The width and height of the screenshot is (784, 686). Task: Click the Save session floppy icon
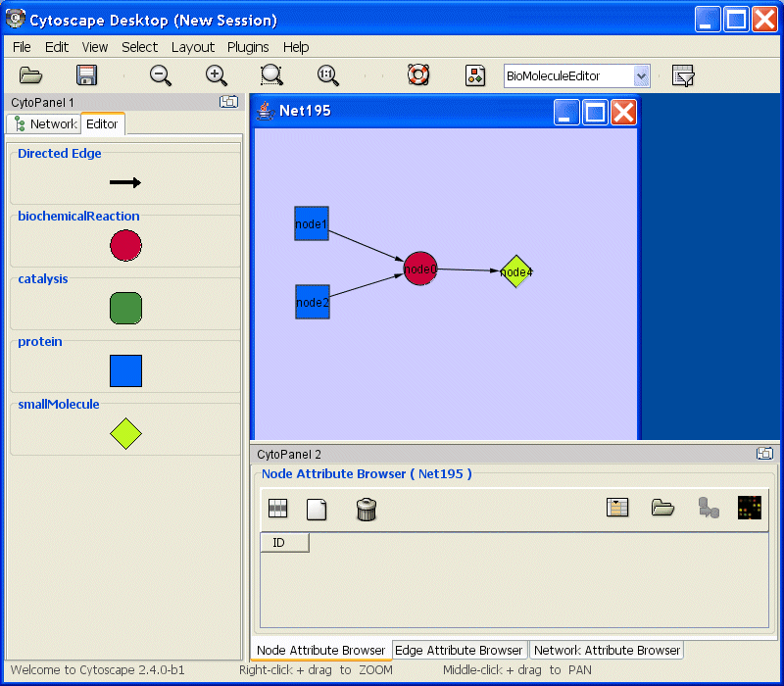86,75
